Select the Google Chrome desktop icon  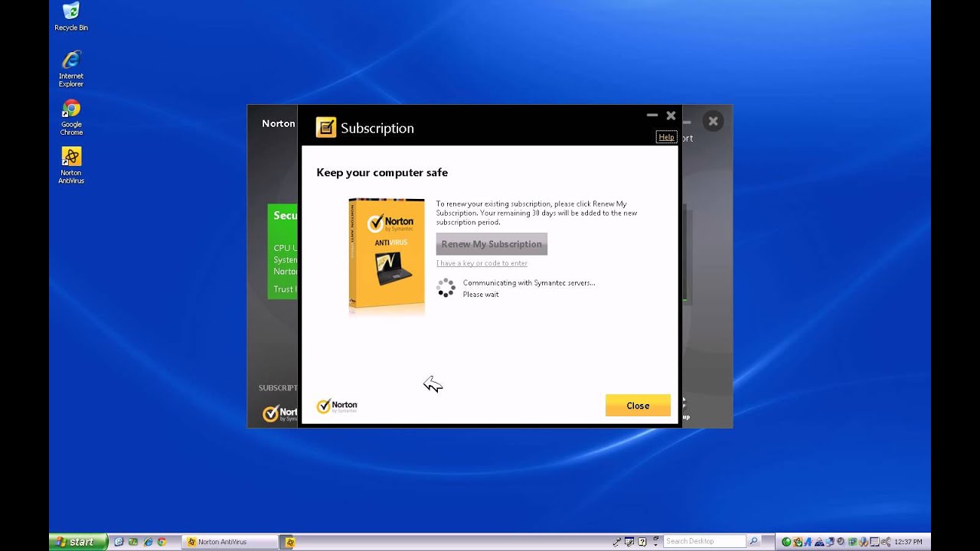tap(71, 117)
